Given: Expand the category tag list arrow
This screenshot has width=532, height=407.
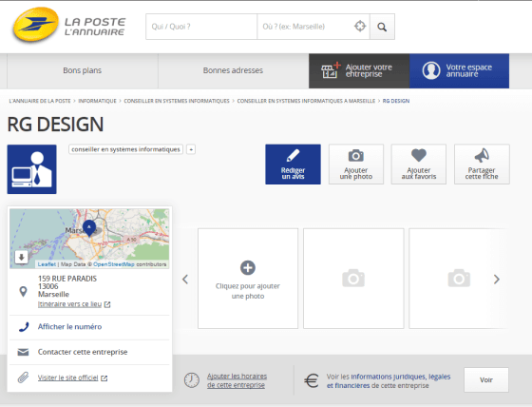Looking at the screenshot, I should [x=191, y=149].
